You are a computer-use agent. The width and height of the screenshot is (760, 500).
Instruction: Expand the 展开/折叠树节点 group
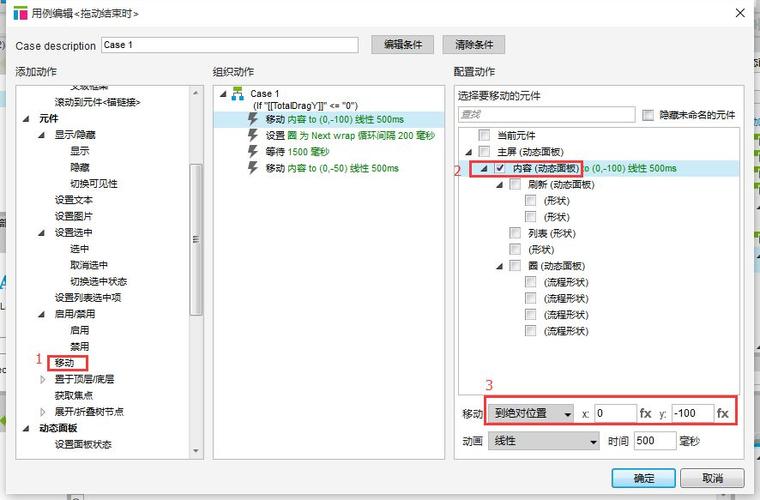pyautogui.click(x=42, y=412)
